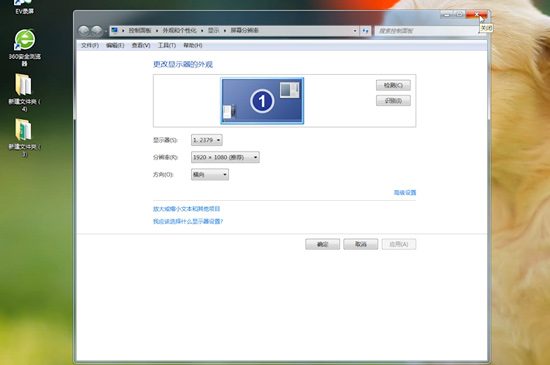
Task: Go forward with the Forward arrow button
Action: tap(96, 31)
